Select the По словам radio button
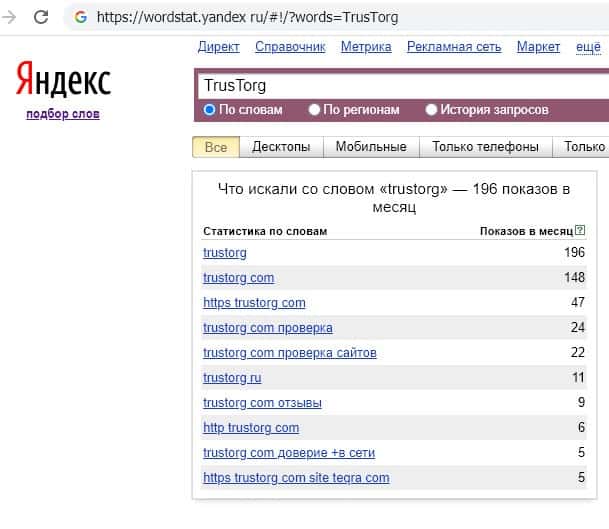 tap(210, 110)
